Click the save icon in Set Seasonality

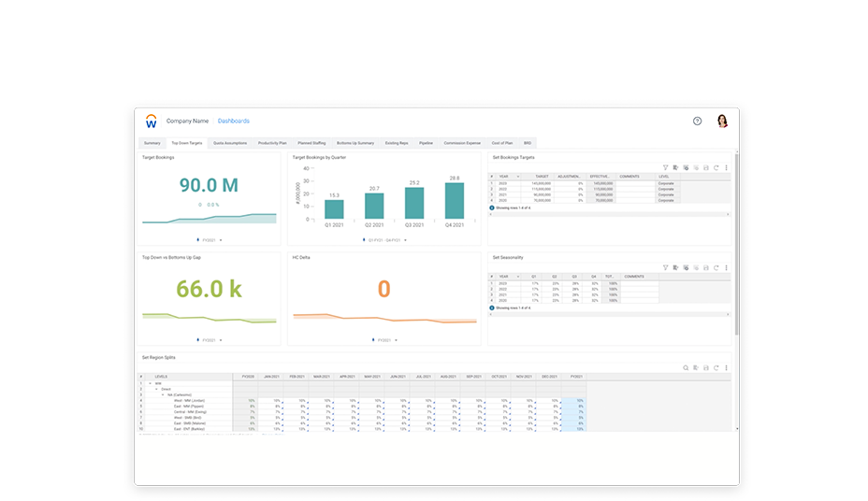point(706,267)
